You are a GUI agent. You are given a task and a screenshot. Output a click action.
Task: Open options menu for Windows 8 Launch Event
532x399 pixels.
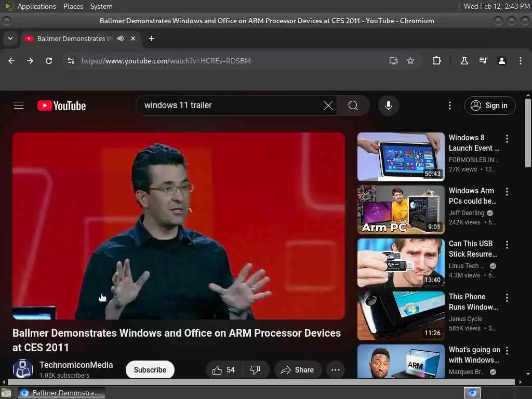[x=507, y=138]
